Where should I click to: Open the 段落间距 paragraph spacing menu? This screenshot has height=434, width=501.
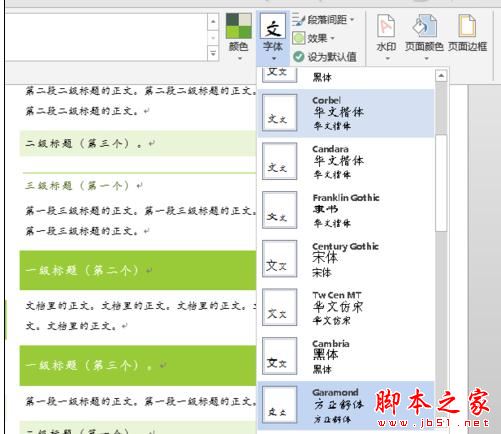pyautogui.click(x=323, y=20)
